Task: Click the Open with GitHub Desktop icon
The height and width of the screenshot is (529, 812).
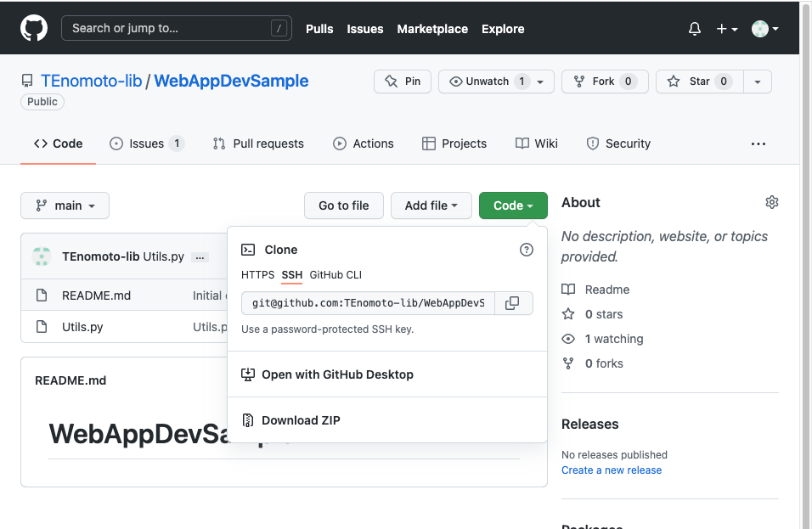Action: point(248,374)
